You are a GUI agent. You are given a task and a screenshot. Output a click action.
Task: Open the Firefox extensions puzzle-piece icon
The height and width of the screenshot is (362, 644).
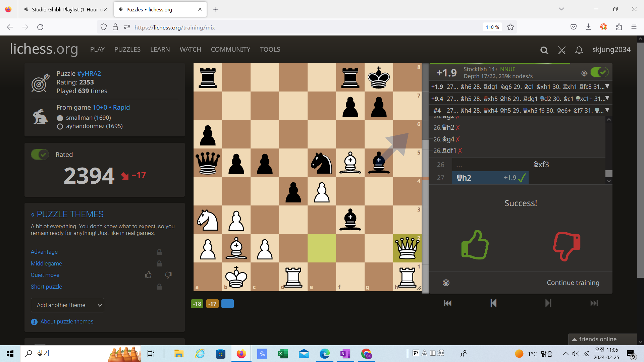tap(619, 27)
